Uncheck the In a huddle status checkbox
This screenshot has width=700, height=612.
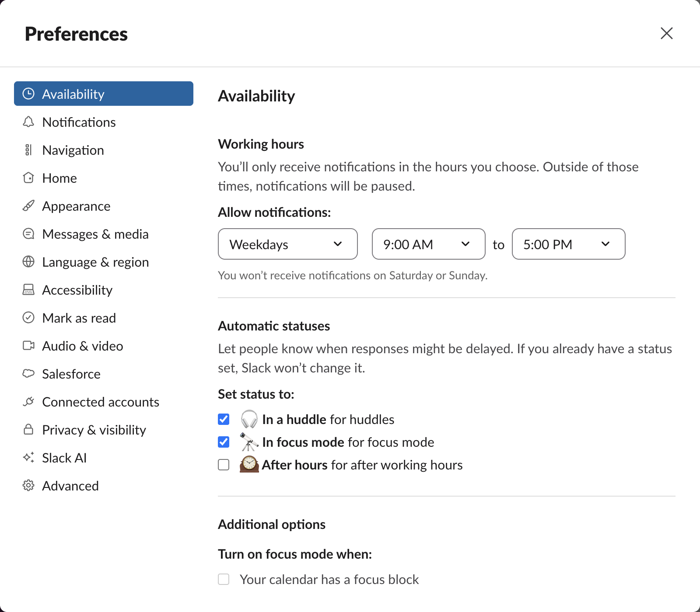224,419
